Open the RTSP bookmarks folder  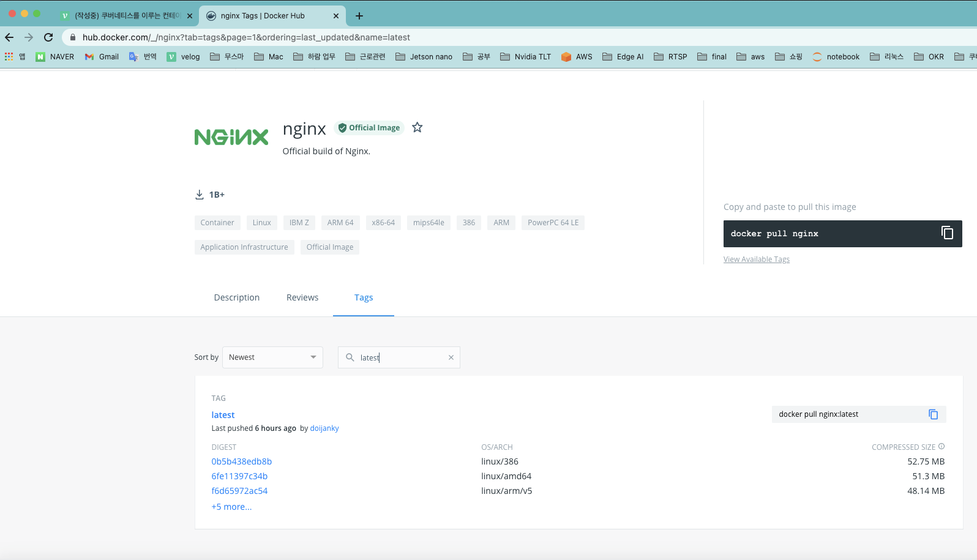(670, 57)
